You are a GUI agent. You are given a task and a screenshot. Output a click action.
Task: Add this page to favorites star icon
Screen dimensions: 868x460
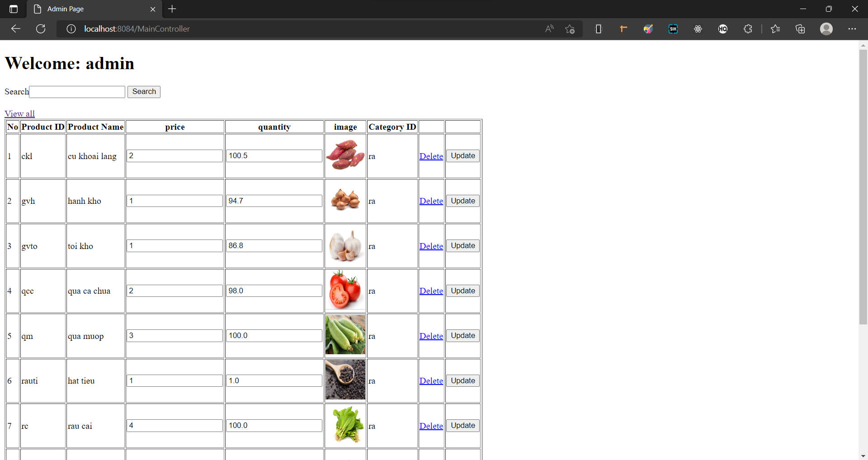[x=570, y=29]
